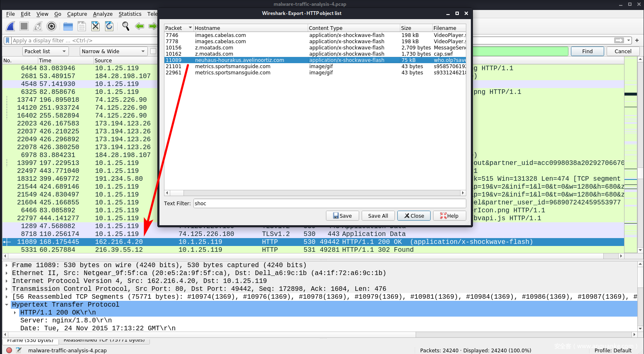Expand the Ethernet II details row

[x=7, y=273]
